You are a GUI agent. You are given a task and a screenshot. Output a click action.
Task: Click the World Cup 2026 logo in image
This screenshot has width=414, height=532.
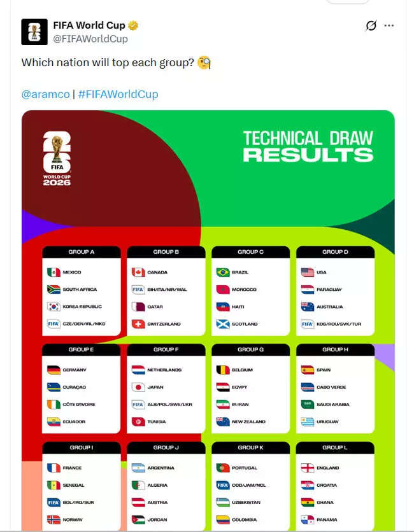(x=57, y=158)
